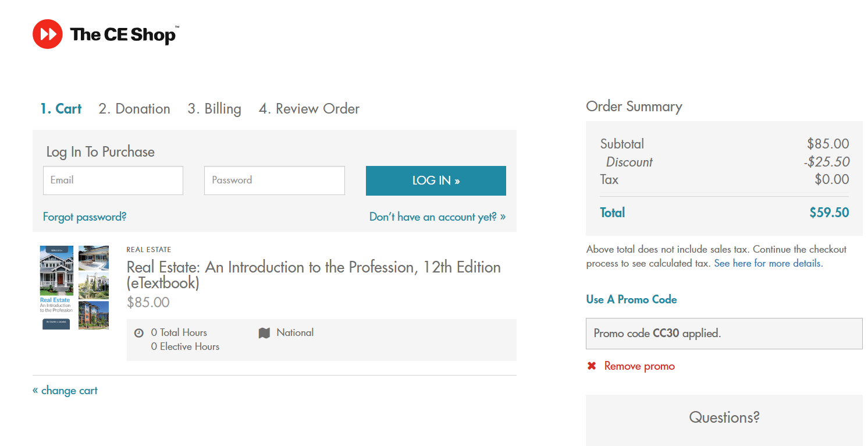Open the Forgot password link
Image resolution: width=868 pixels, height=446 pixels.
click(84, 216)
